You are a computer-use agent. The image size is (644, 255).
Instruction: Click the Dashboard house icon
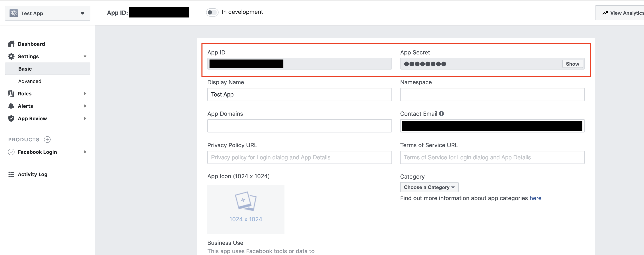point(11,44)
